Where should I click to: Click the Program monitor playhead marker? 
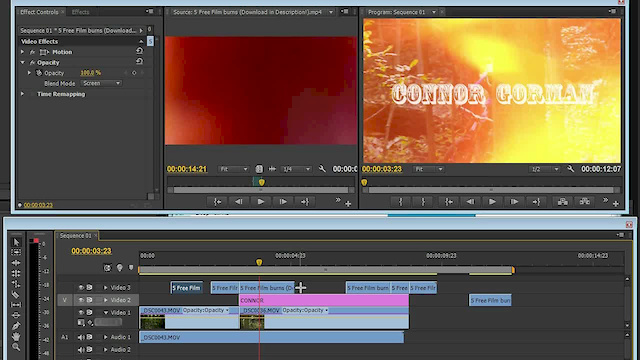point(364,182)
